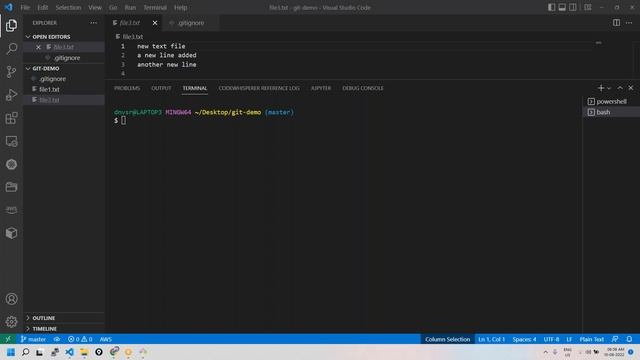This screenshot has height=360, width=640.
Task: Open the Search view in activity bar
Action: click(x=11, y=49)
